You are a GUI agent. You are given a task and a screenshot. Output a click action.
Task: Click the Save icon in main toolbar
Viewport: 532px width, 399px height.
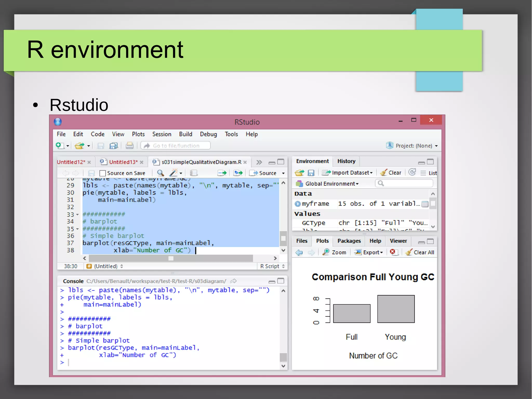coord(101,146)
